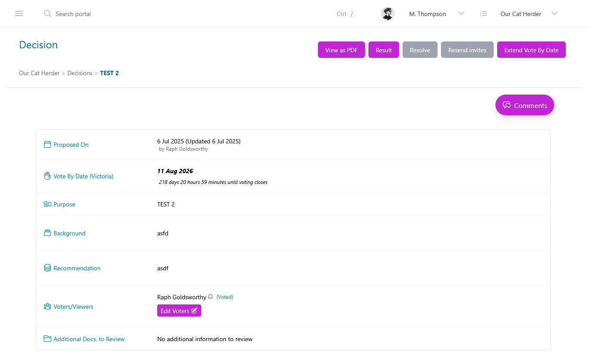590x364 pixels.
Task: Click the group icon beside Voters/Viewers
Action: tap(48, 306)
